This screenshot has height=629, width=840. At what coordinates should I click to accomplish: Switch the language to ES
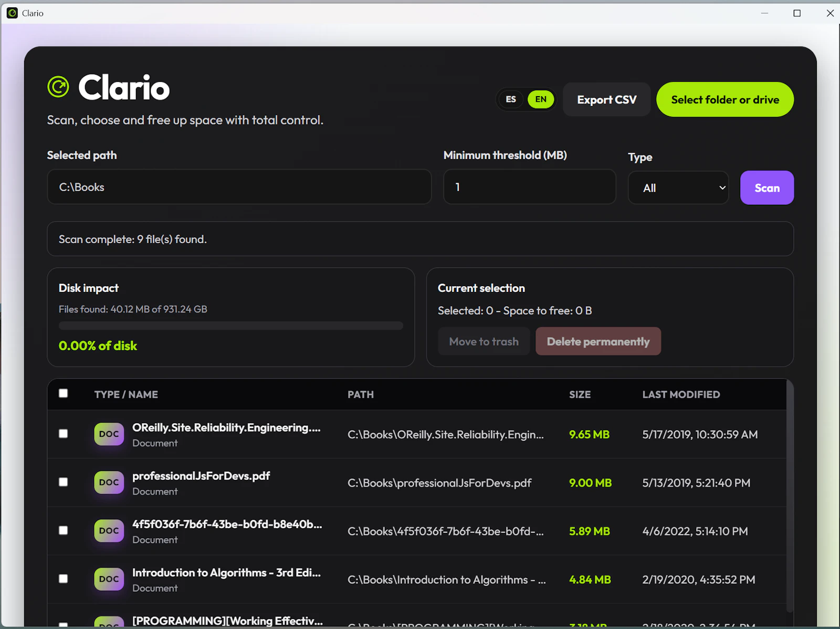[511, 99]
